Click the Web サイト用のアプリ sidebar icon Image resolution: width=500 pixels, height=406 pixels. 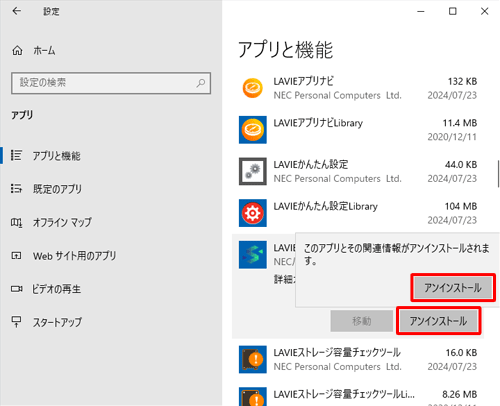pyautogui.click(x=16, y=256)
